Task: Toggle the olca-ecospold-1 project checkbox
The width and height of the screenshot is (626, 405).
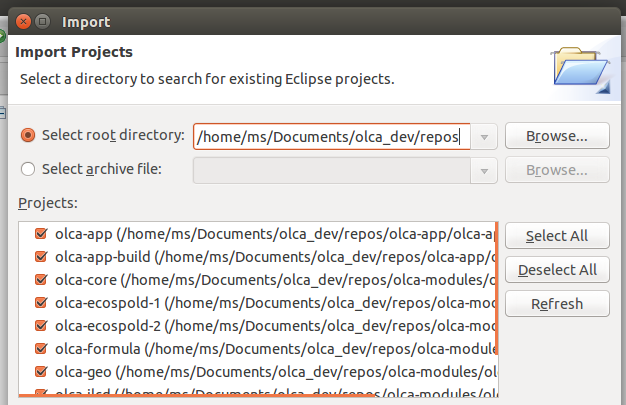Action: pyautogui.click(x=41, y=303)
